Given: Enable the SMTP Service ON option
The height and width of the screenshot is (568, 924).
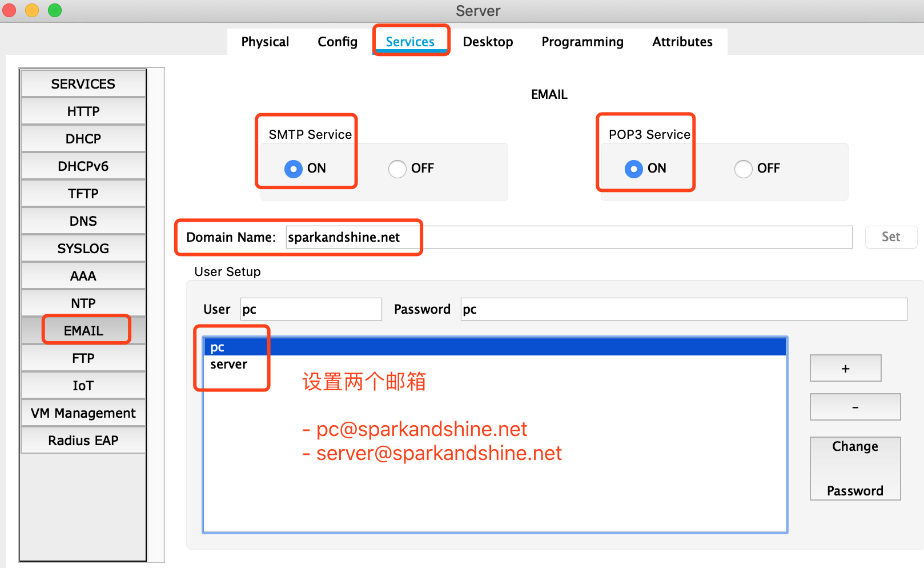Looking at the screenshot, I should coord(293,169).
